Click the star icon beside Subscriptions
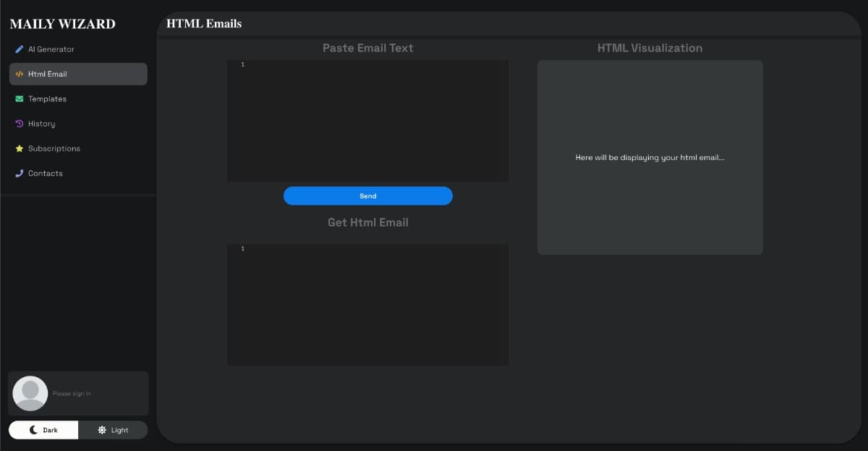This screenshot has height=451, width=868. (20, 148)
